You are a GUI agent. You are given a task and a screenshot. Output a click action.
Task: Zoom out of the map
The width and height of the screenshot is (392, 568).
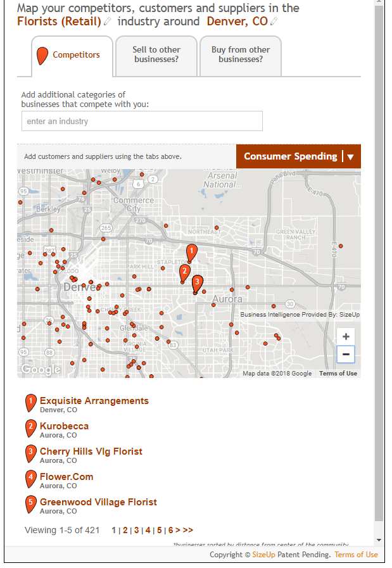click(x=346, y=355)
